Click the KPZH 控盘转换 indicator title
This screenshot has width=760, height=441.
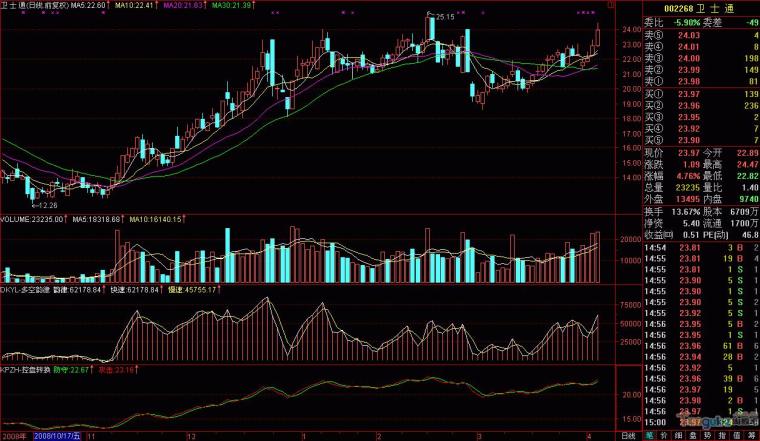pos(25,370)
